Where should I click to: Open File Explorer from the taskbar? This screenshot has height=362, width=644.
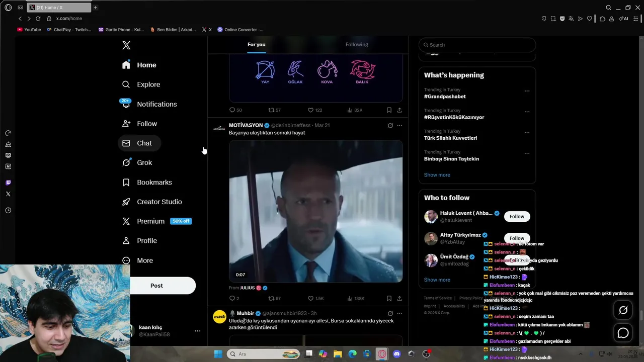338,354
